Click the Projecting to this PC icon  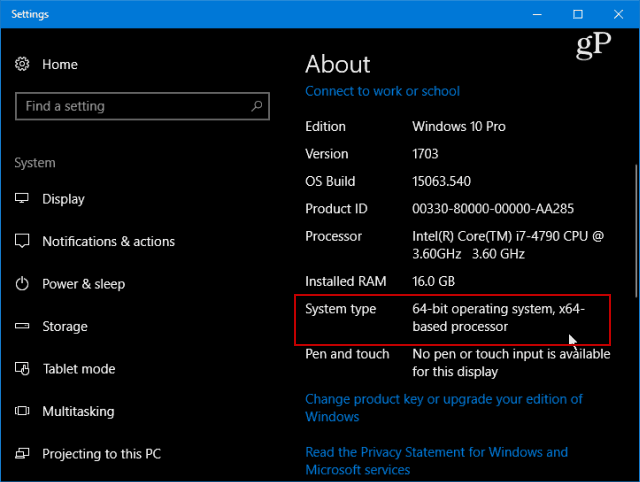coord(22,453)
